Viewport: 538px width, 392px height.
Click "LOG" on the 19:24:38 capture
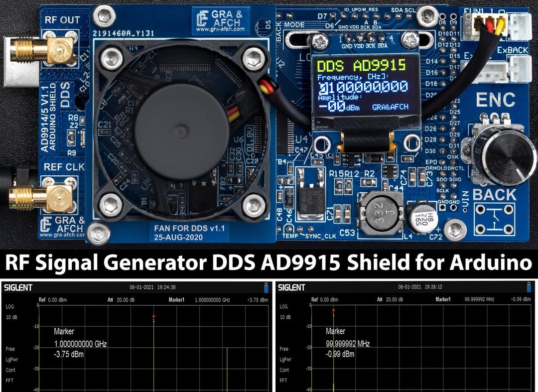(x=10, y=307)
